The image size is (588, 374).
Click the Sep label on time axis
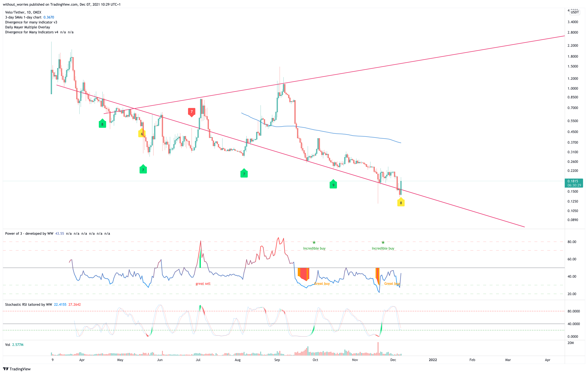tap(277, 360)
